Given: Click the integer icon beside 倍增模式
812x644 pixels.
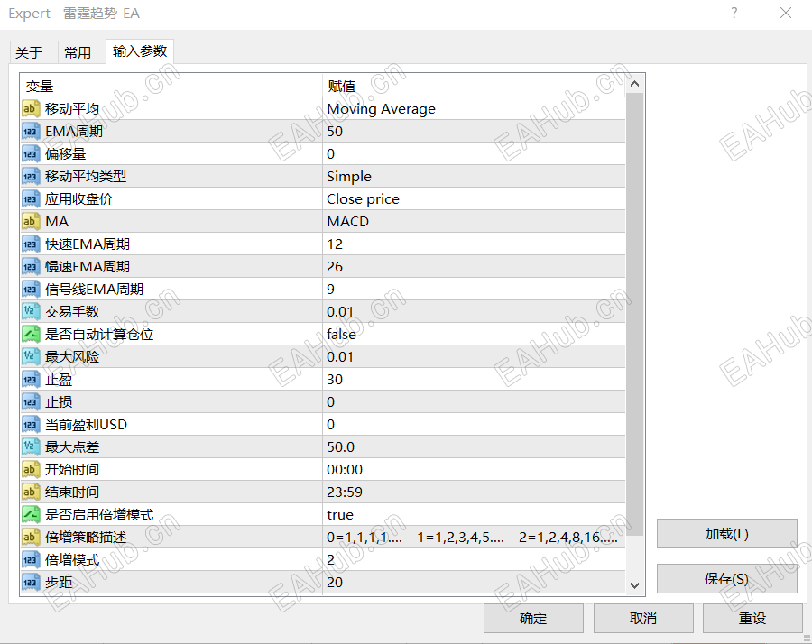Looking at the screenshot, I should [31, 559].
